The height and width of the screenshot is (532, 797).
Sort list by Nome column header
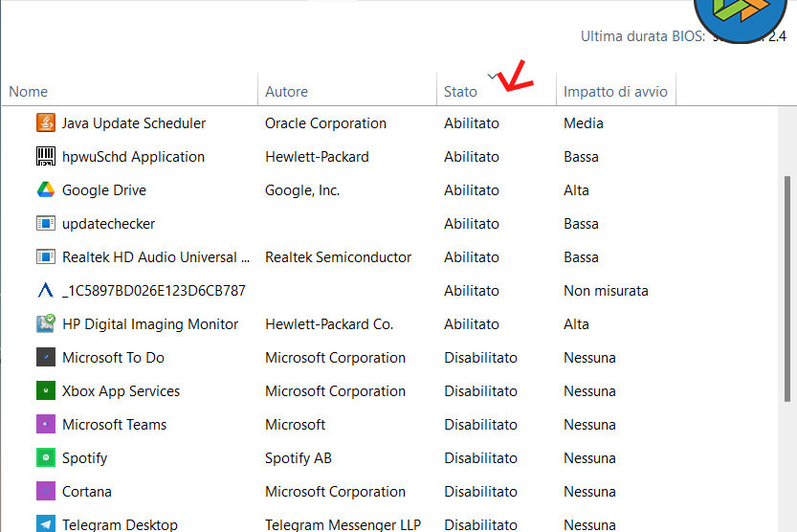pyautogui.click(x=29, y=92)
